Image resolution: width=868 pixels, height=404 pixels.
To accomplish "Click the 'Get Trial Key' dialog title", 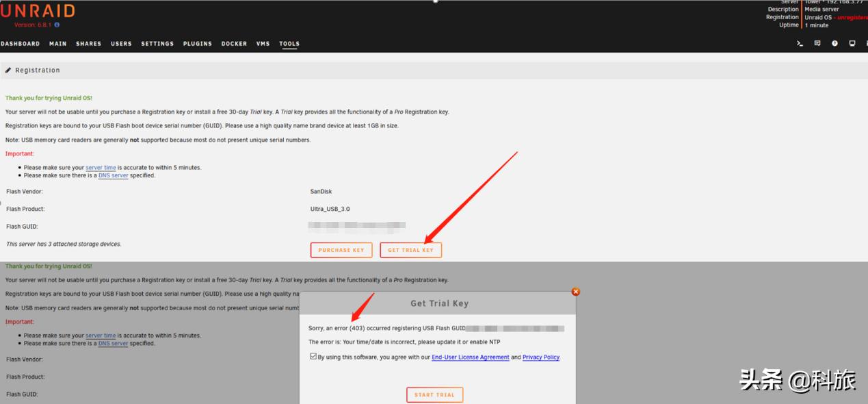I will coord(439,303).
